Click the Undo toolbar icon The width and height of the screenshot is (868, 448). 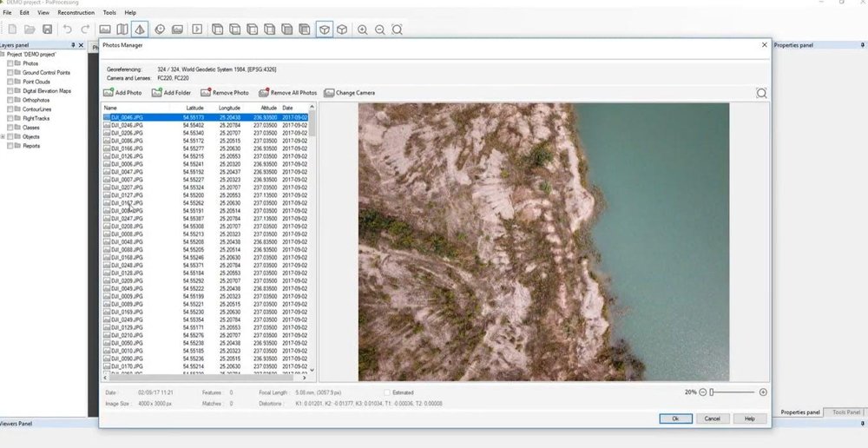click(x=68, y=30)
